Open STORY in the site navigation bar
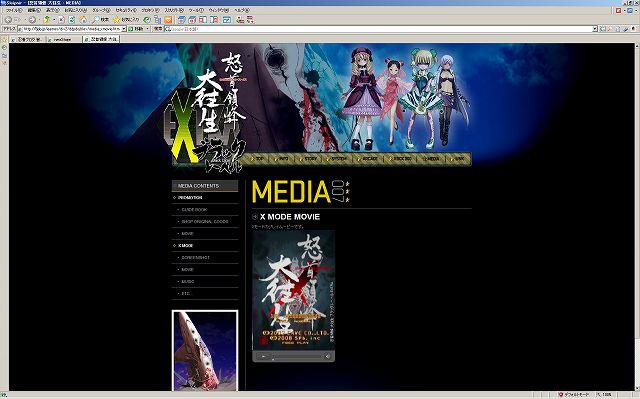The image size is (640, 399). tap(309, 159)
